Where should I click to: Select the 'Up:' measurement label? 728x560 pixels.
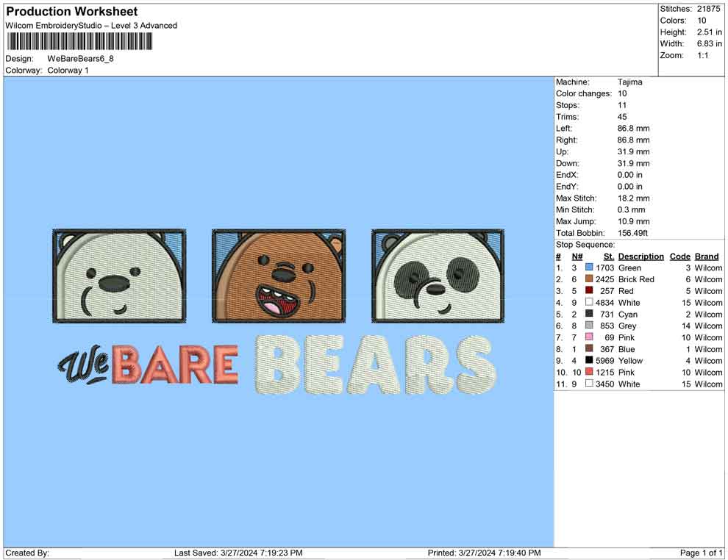point(563,151)
